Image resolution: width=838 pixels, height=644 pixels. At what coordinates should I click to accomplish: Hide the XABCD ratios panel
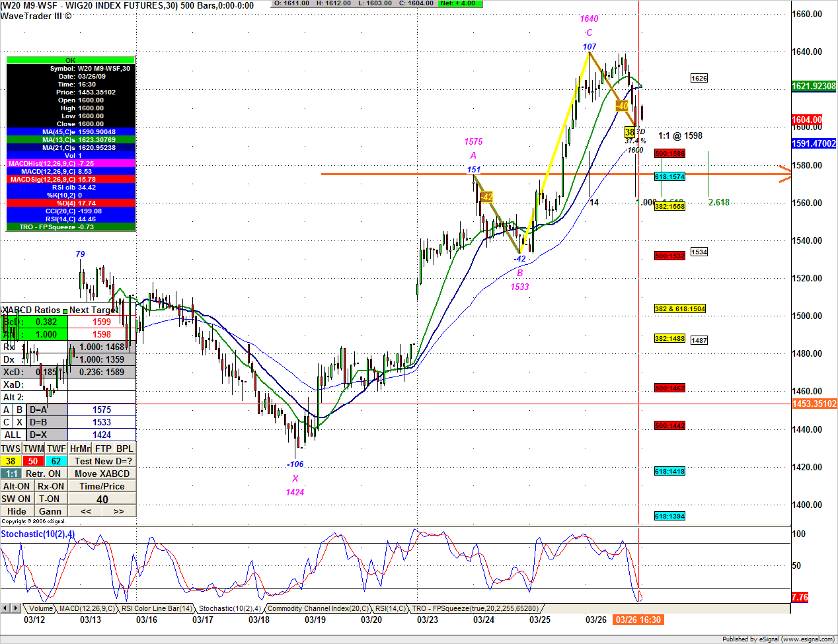(x=17, y=511)
